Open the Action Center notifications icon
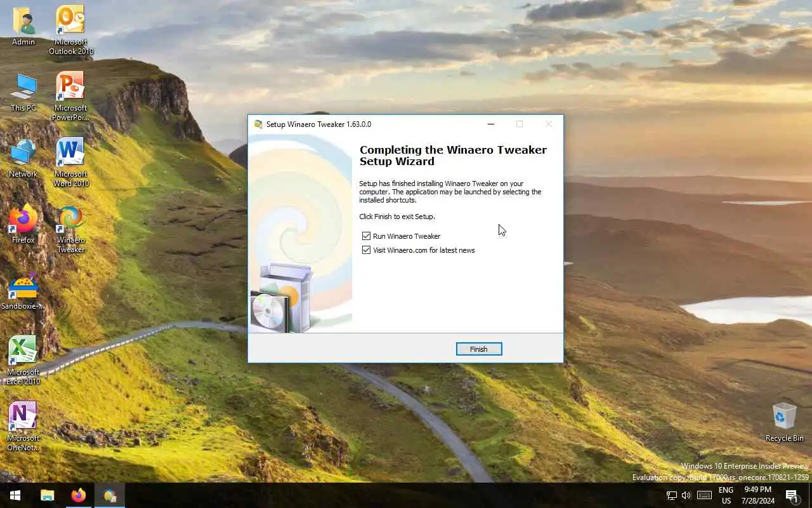This screenshot has width=812, height=508. [x=792, y=495]
